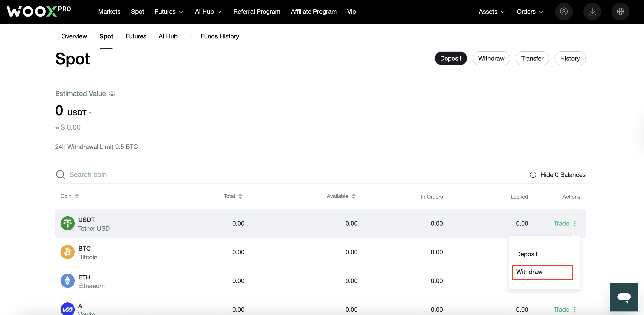Click the Vaulta coin icon
Viewport: 644px width, 315px height.
(x=67, y=309)
